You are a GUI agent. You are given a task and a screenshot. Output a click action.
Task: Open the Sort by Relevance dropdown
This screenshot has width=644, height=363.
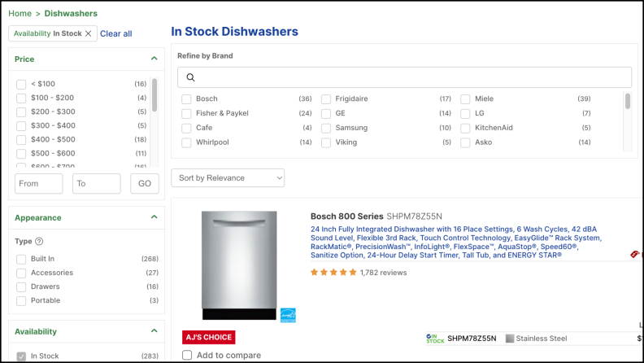point(228,178)
